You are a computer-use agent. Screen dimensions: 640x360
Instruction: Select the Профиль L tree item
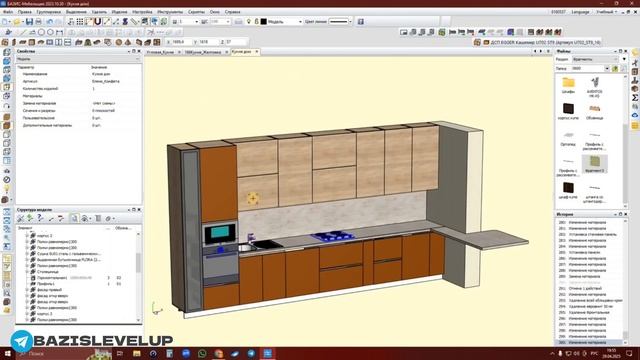(x=46, y=284)
